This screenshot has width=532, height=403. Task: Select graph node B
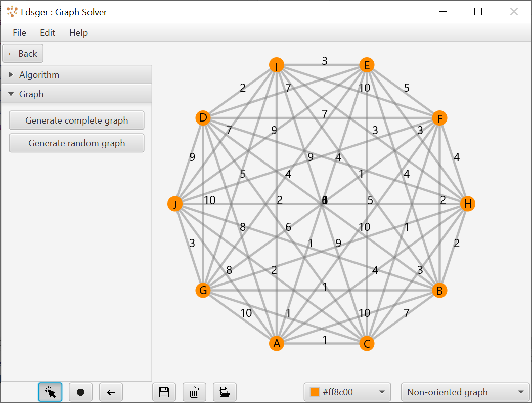click(439, 291)
